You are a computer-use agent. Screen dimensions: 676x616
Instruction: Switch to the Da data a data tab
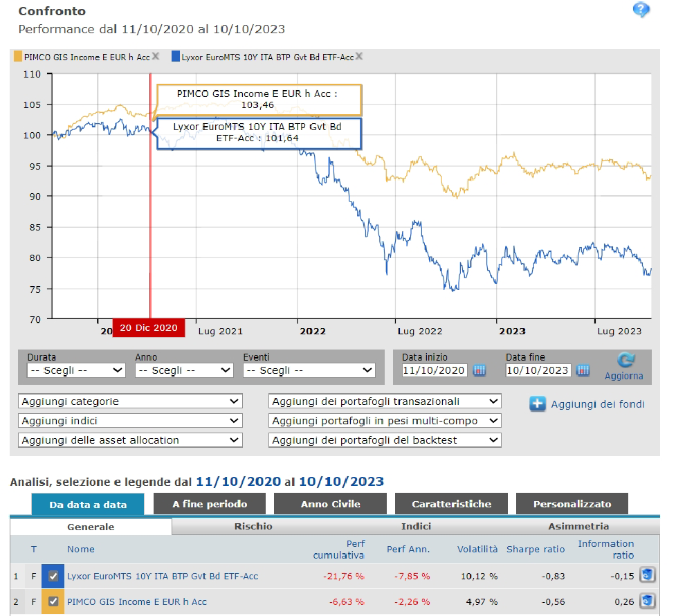pos(88,505)
